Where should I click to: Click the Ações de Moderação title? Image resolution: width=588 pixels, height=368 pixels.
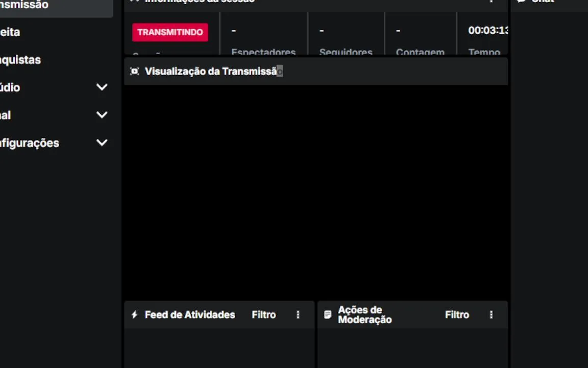[364, 315]
